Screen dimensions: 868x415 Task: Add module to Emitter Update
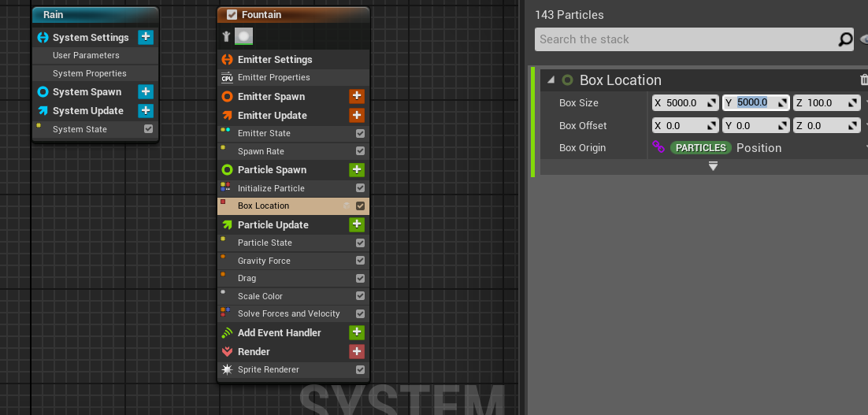357,115
